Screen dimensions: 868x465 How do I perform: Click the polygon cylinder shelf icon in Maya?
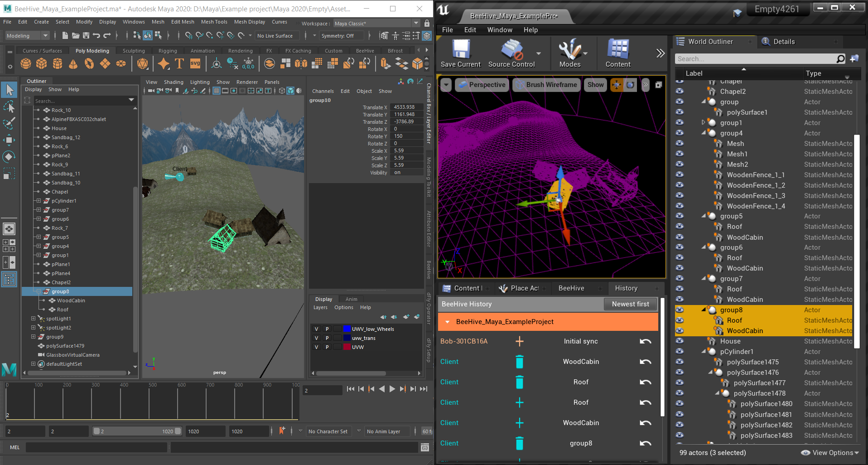[x=58, y=63]
